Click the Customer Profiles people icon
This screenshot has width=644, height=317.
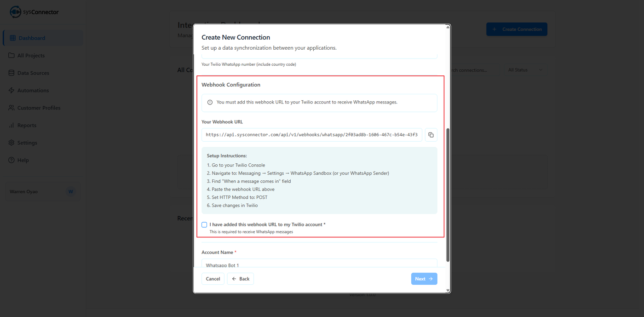pos(11,108)
